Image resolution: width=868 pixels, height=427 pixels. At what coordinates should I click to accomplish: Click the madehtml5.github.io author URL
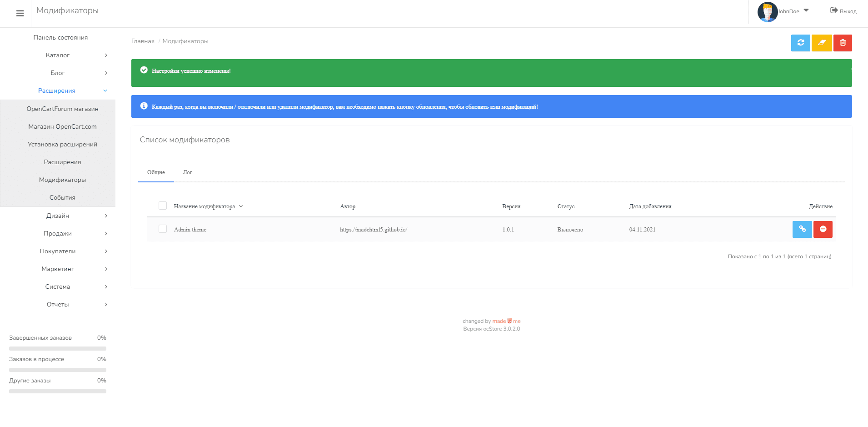click(x=374, y=230)
